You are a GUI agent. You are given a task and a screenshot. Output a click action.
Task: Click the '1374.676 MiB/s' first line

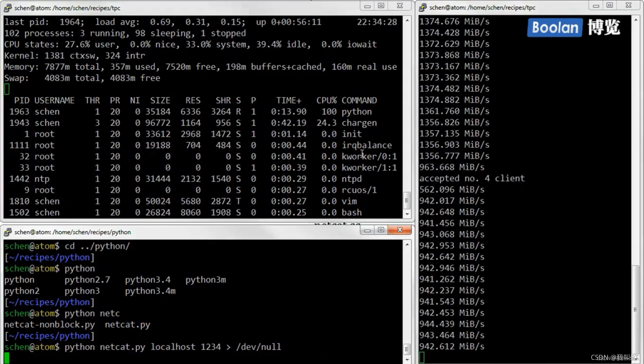454,22
